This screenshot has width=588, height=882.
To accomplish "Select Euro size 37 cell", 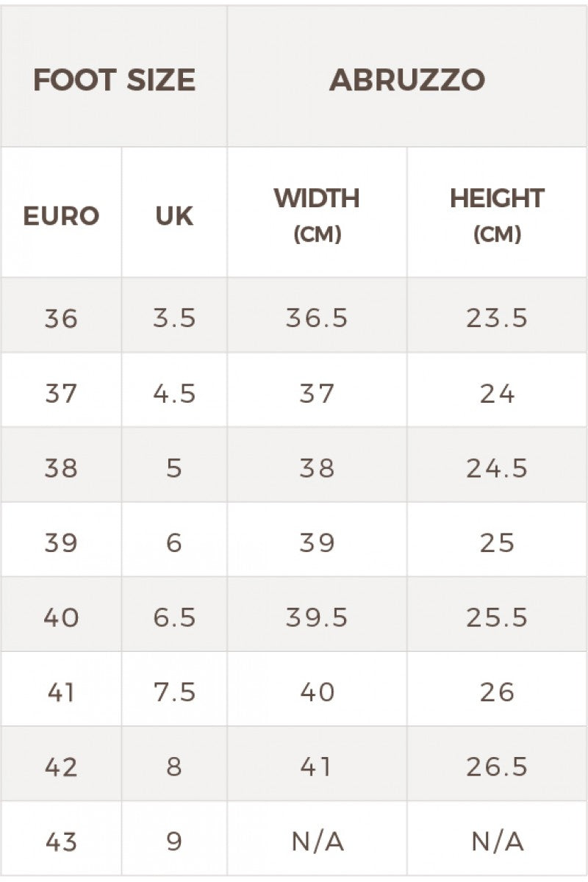I will [61, 394].
